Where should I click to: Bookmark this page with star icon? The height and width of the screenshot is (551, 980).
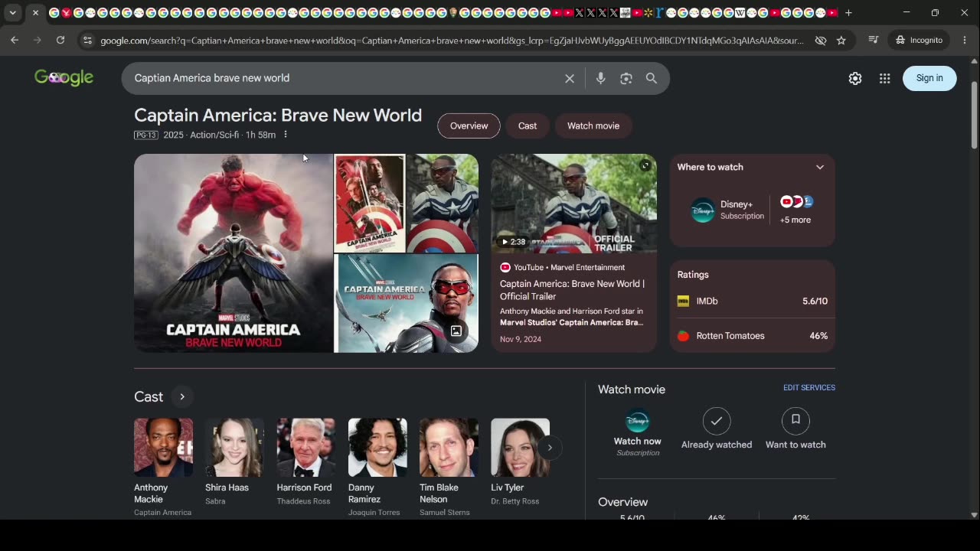pyautogui.click(x=841, y=41)
